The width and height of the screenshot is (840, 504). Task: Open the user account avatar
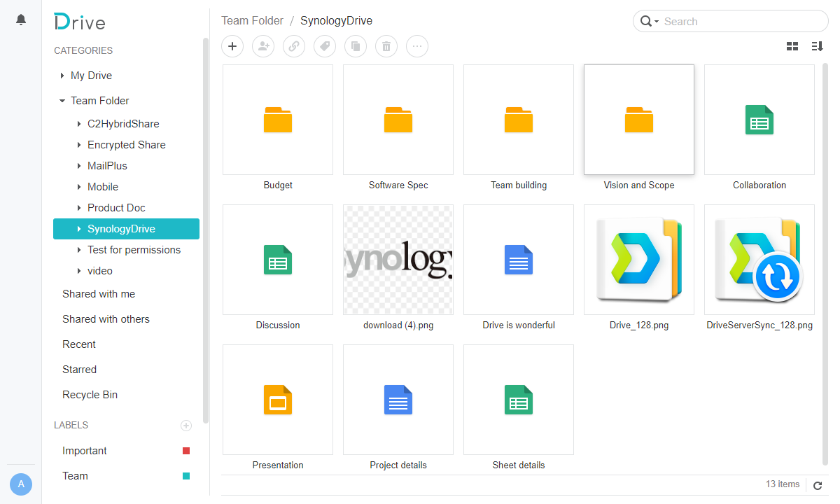(21, 484)
